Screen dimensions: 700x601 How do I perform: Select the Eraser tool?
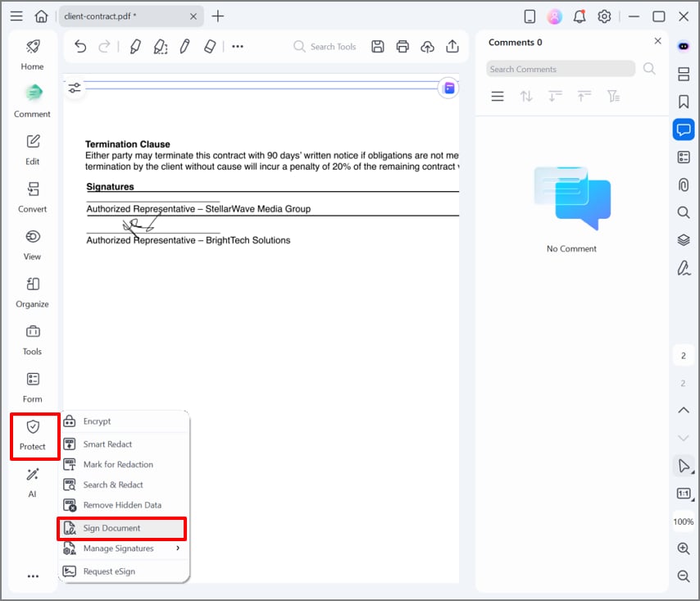(210, 47)
